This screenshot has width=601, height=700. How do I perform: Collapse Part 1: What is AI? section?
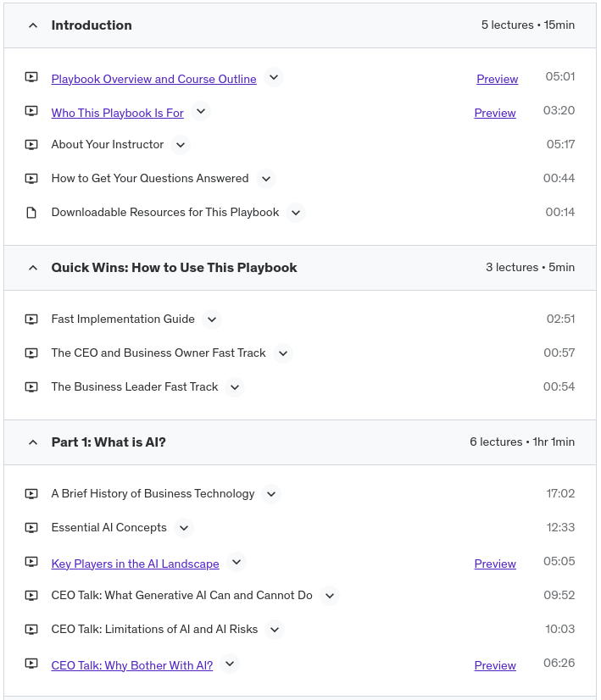(x=33, y=442)
